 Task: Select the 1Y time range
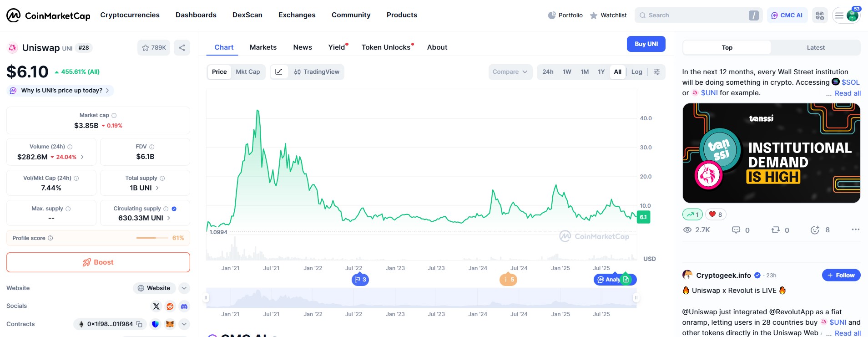click(601, 72)
